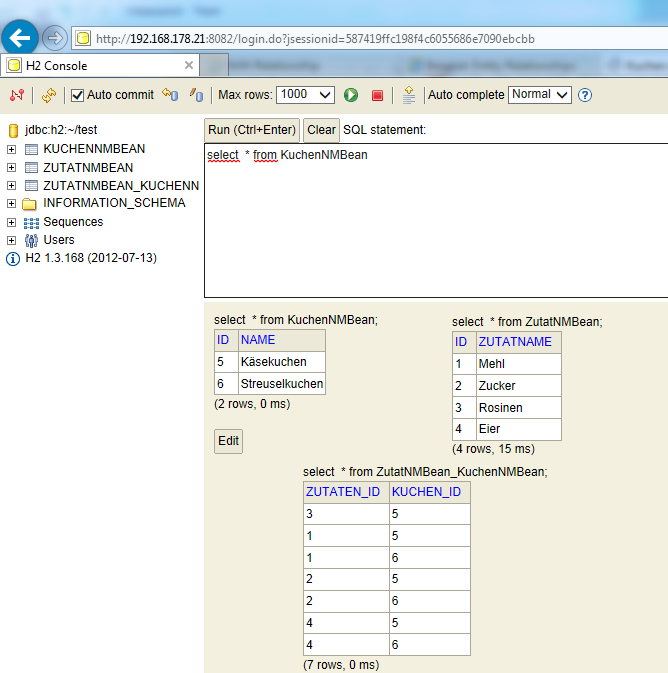This screenshot has height=673, width=668.
Task: Click the Refresh icon in the toolbar
Action: coord(49,95)
